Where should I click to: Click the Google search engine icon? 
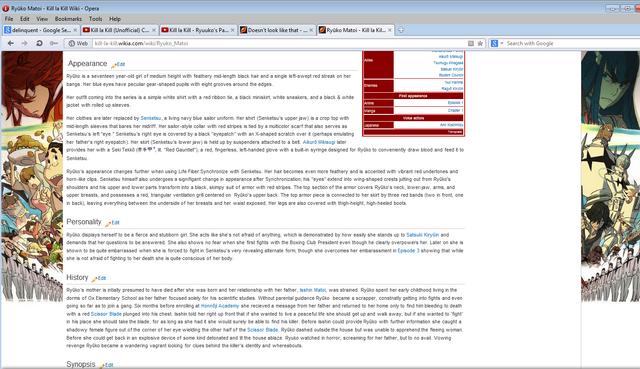(x=494, y=43)
